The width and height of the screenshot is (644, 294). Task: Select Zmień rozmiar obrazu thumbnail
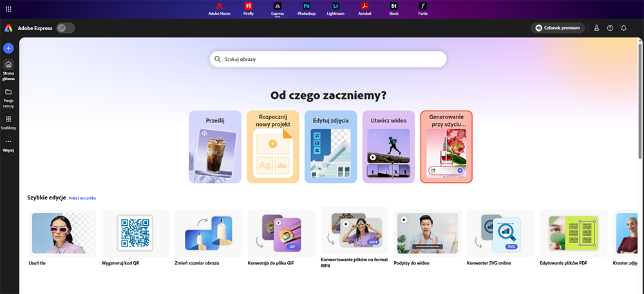pos(209,233)
